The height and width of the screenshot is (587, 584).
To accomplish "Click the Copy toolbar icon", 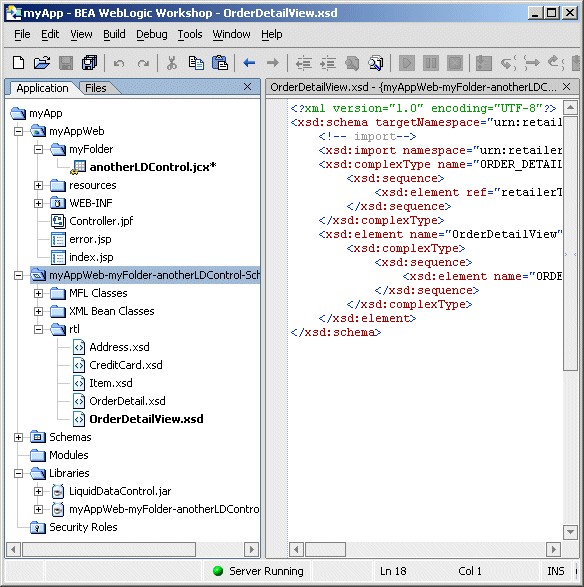I will [x=196, y=63].
